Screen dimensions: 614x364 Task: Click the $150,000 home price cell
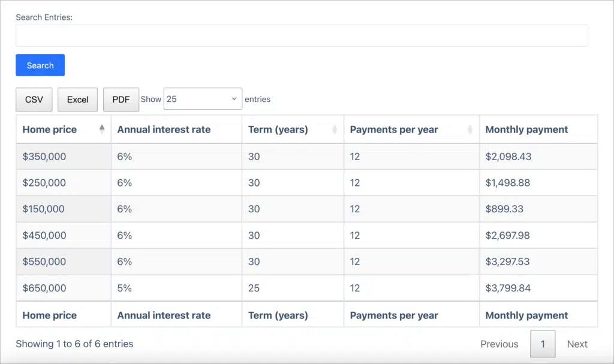(64, 209)
